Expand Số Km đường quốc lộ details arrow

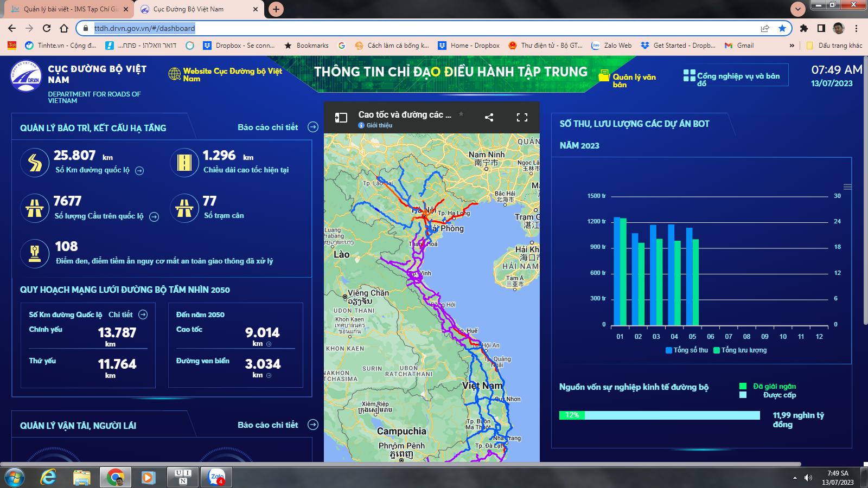point(139,171)
